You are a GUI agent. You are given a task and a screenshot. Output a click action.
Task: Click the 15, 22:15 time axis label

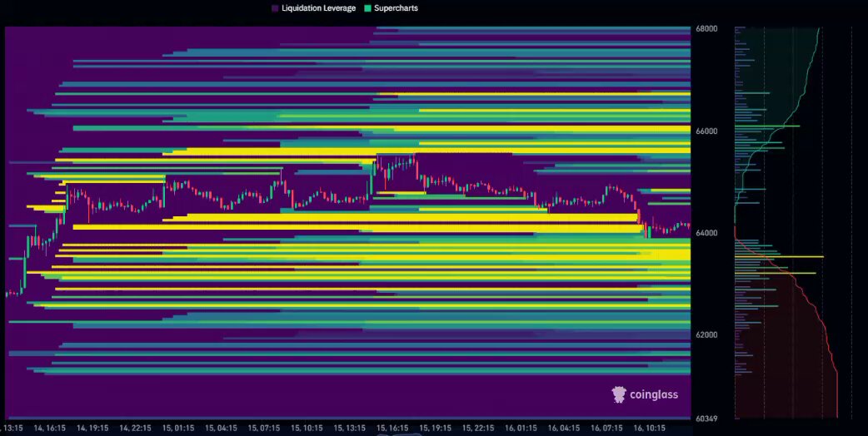[x=477, y=429]
